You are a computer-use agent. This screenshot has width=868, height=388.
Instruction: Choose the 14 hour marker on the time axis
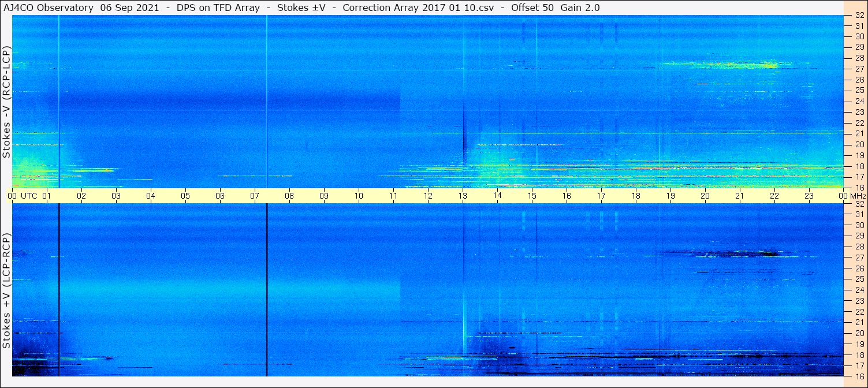click(497, 196)
